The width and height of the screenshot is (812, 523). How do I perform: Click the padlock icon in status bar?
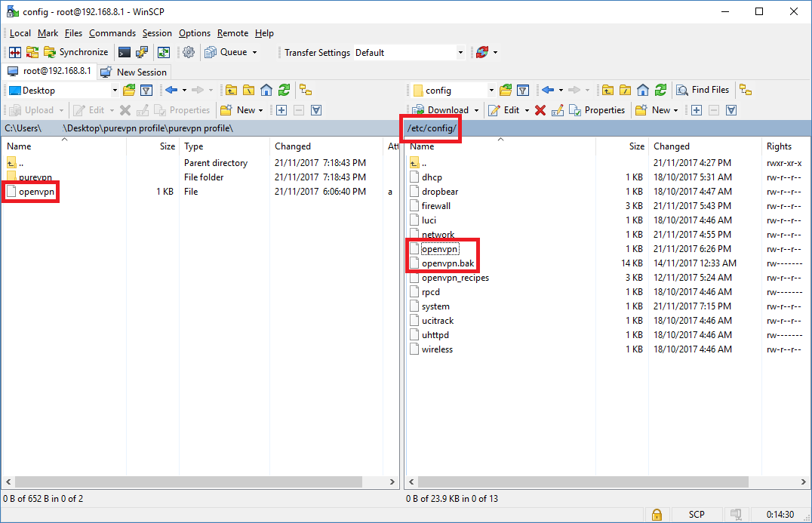657,515
